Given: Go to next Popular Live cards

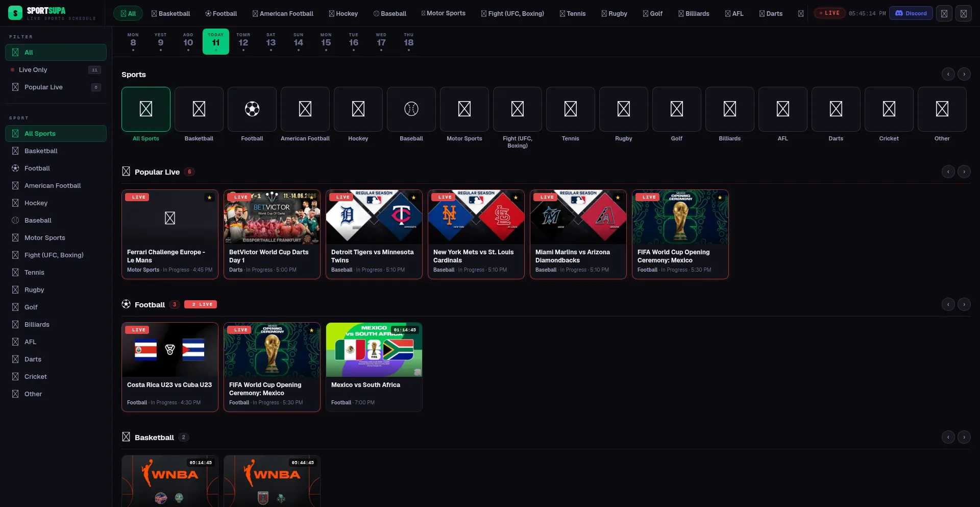Looking at the screenshot, I should [x=964, y=172].
